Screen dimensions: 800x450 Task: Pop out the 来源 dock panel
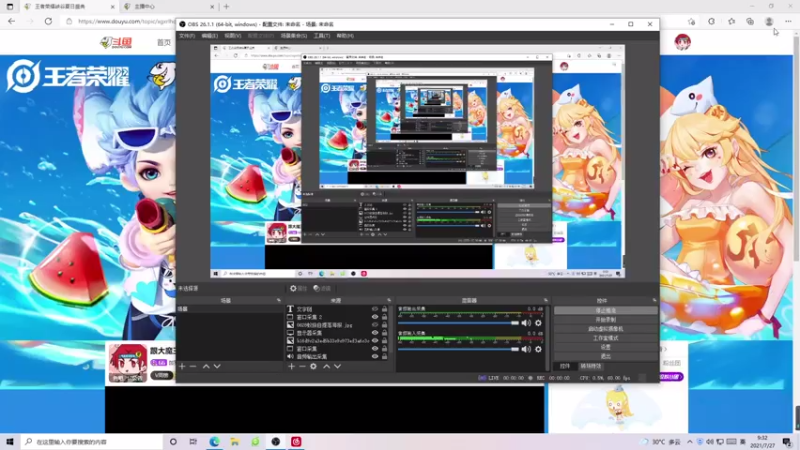coord(389,301)
